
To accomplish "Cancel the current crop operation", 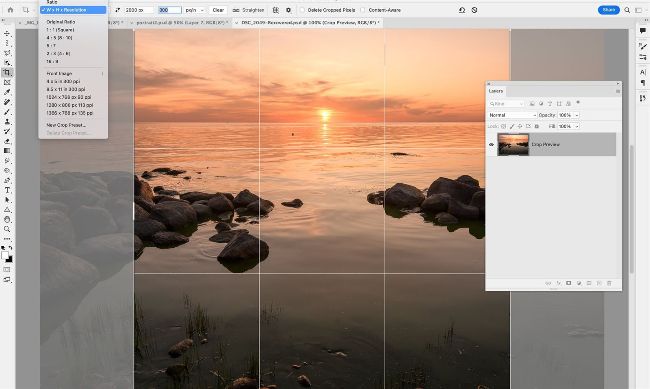I will [474, 10].
